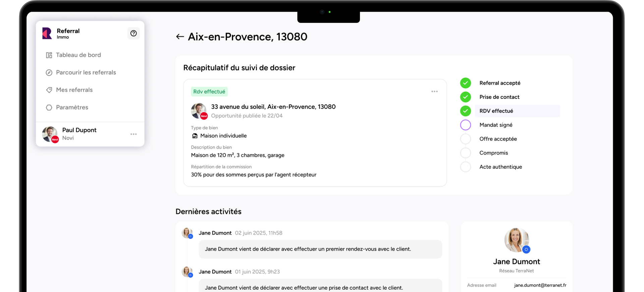Select the highlighted RDV effectué label
The height and width of the screenshot is (292, 644).
click(518, 111)
